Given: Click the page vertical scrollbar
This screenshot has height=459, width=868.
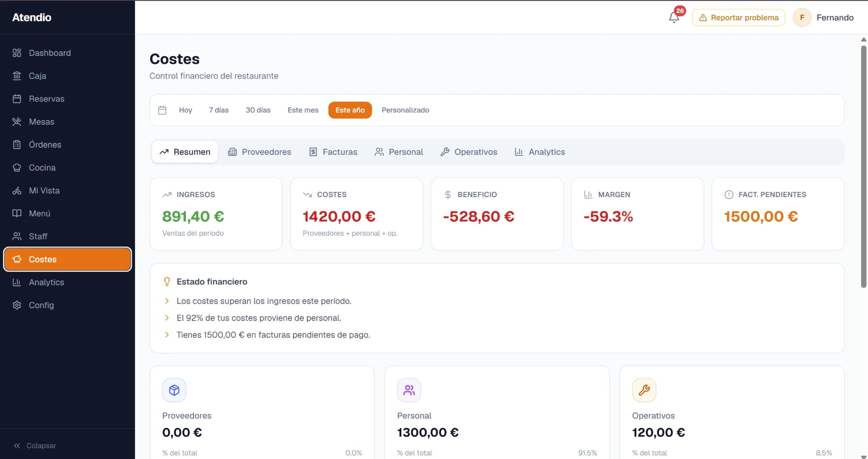Looking at the screenshot, I should (x=864, y=167).
